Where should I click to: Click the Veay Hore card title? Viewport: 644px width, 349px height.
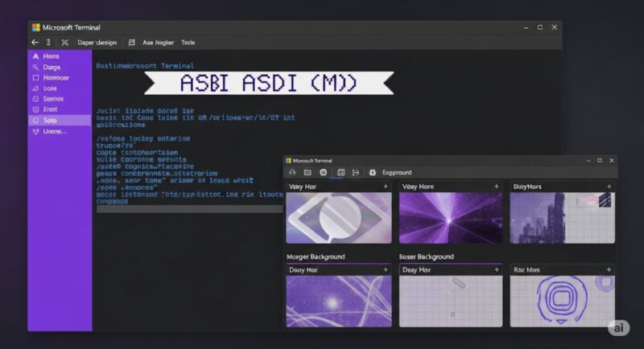(418, 187)
